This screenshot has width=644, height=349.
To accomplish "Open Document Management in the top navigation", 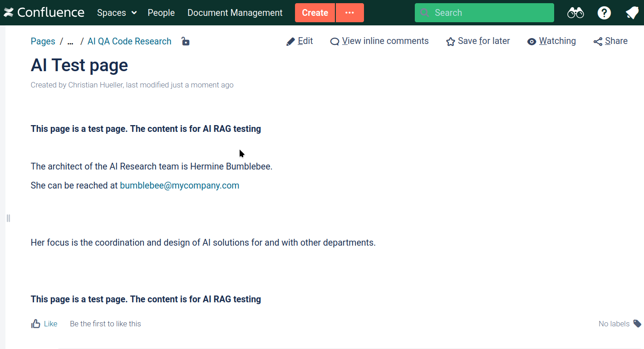I will (235, 13).
